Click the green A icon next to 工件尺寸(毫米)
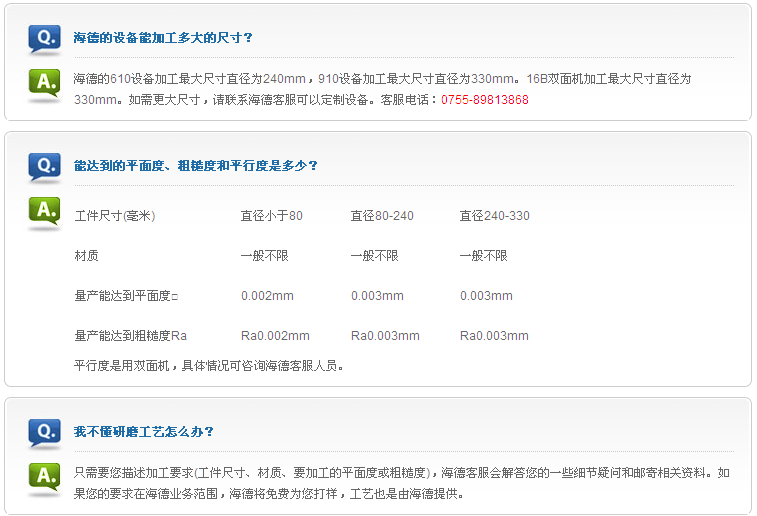 pos(44,213)
